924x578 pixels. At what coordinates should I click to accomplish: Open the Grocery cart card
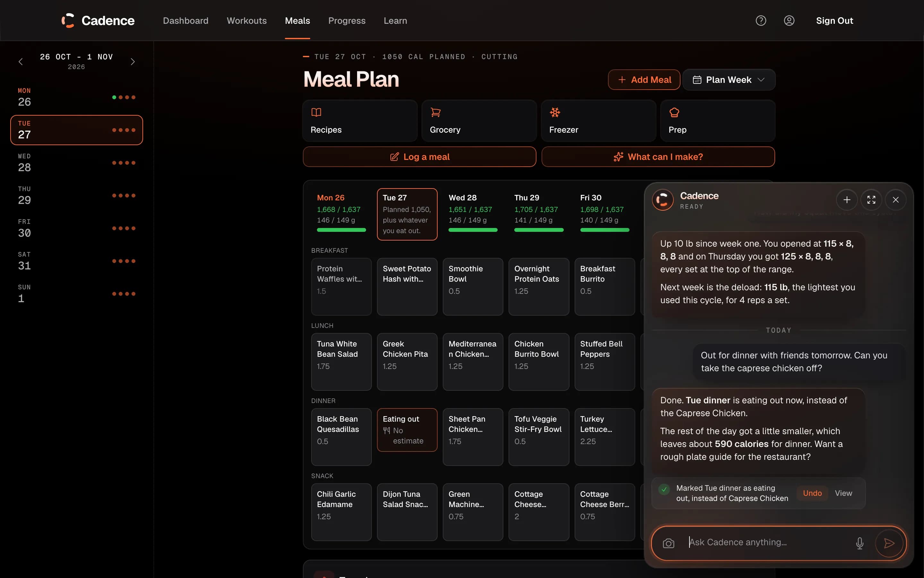[x=479, y=121]
